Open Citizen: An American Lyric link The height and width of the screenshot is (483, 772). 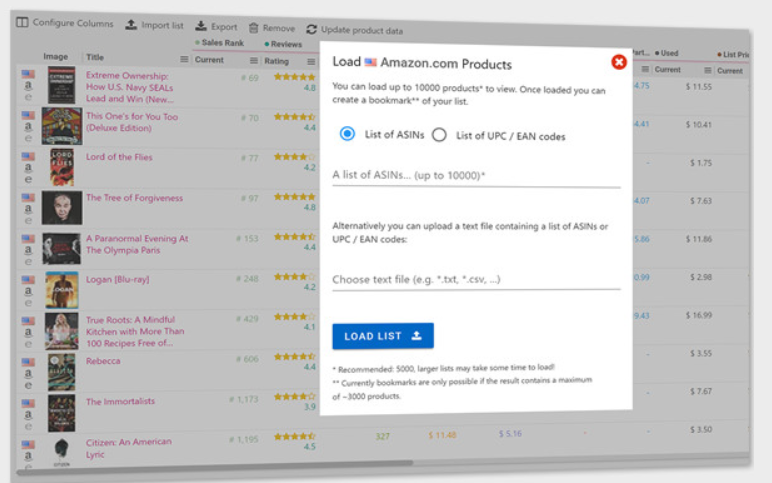[x=129, y=448]
